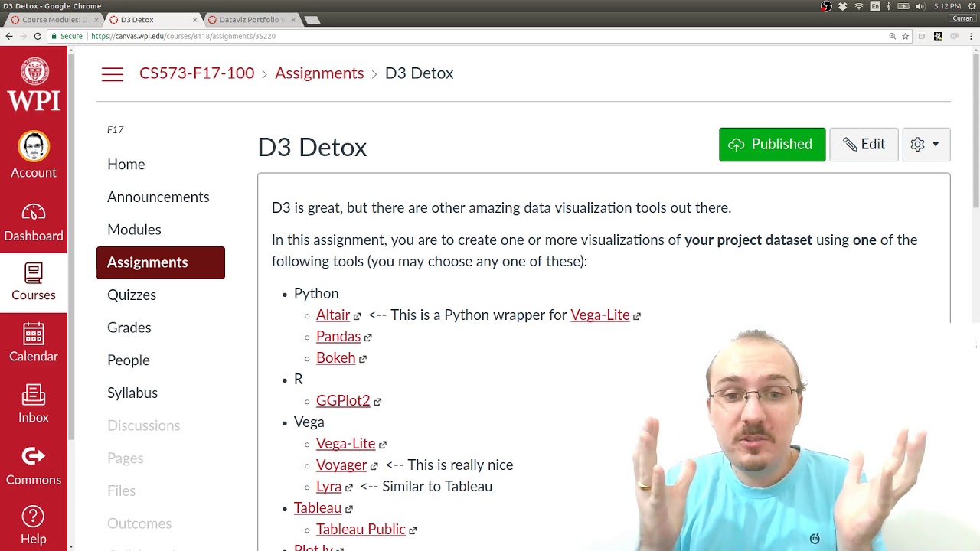
Task: Open the Bokeh link
Action: (336, 358)
